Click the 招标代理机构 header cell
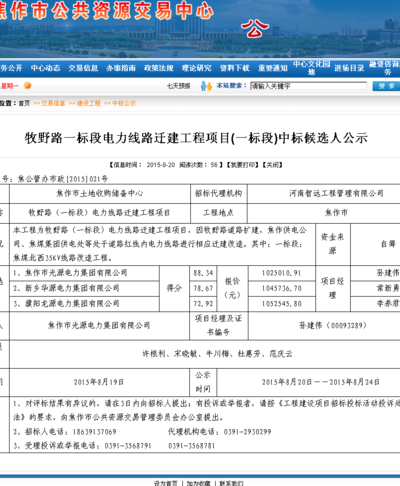The image size is (400, 486). pos(218,193)
